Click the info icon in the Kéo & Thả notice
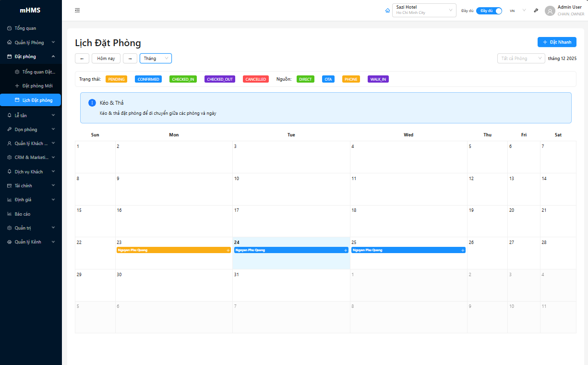588x365 pixels. pyautogui.click(x=92, y=103)
